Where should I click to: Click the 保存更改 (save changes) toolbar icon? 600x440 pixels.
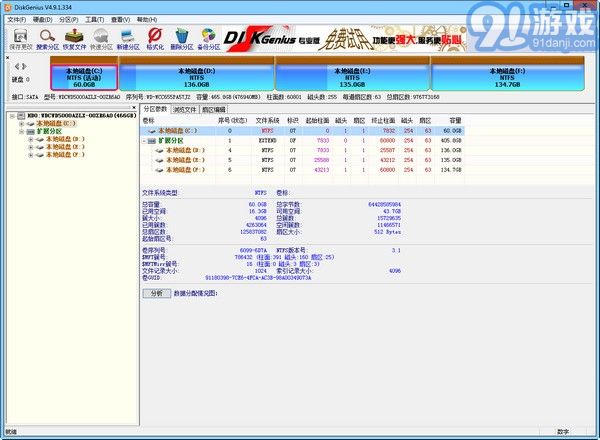[21, 37]
